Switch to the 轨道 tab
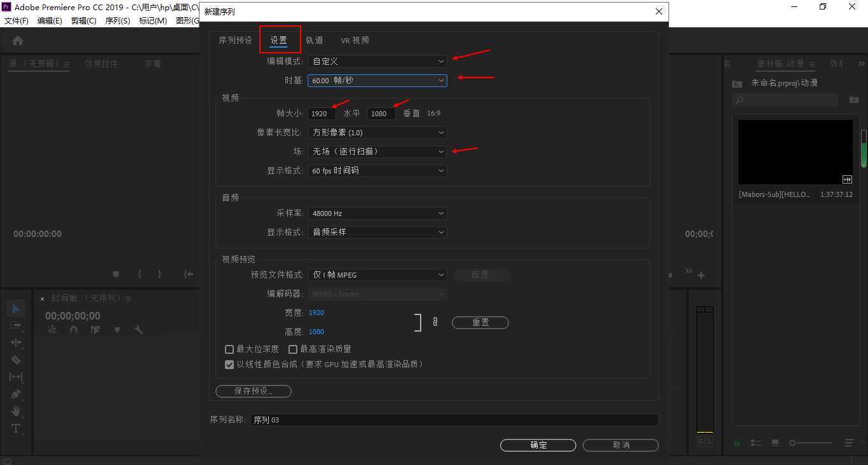868x465 pixels. click(x=314, y=40)
